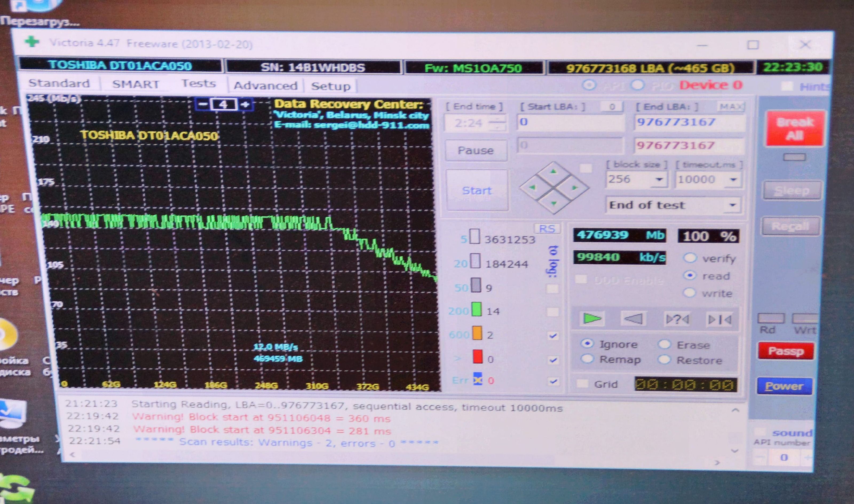The height and width of the screenshot is (504, 854).
Task: Click the red Break All button
Action: tap(795, 129)
